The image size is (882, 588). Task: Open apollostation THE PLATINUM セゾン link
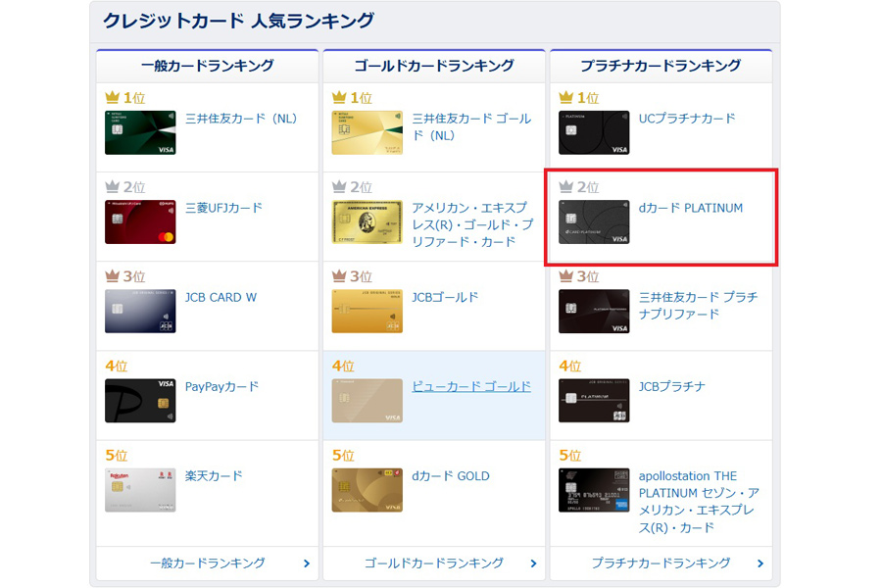pos(699,502)
